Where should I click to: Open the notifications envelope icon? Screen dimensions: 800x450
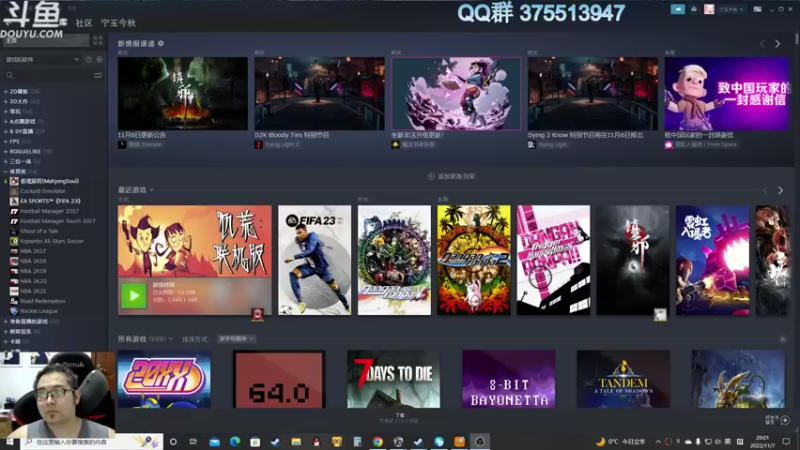pyautogui.click(x=694, y=9)
